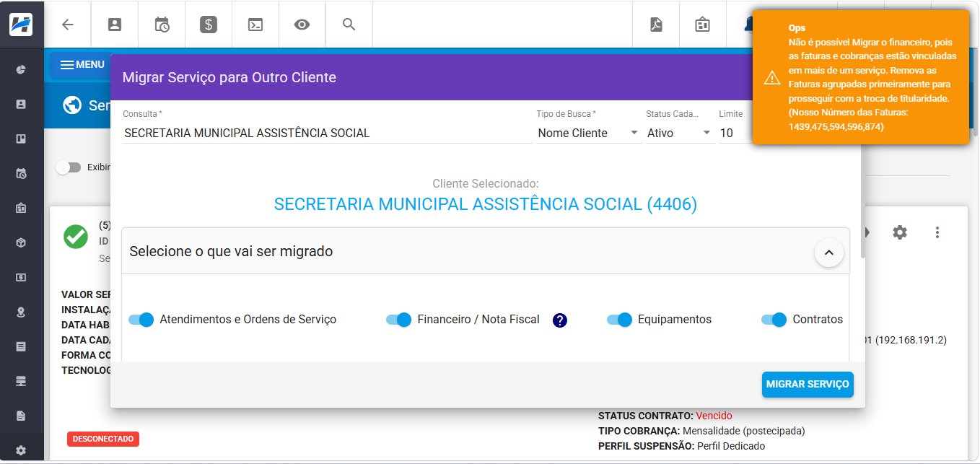Toggle the Equipamentos switch

(620, 320)
